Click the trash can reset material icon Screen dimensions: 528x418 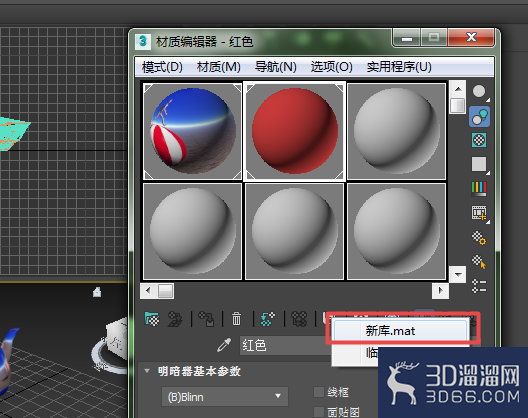(x=236, y=318)
